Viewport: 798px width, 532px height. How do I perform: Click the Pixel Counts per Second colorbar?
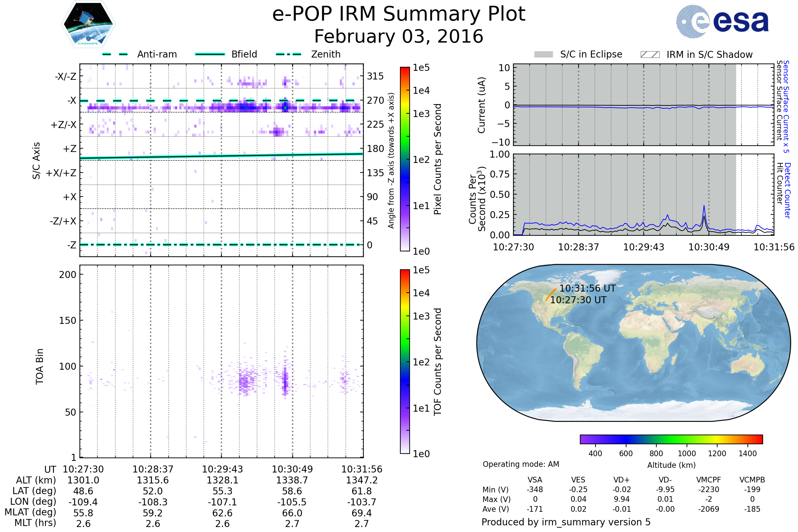click(x=405, y=160)
